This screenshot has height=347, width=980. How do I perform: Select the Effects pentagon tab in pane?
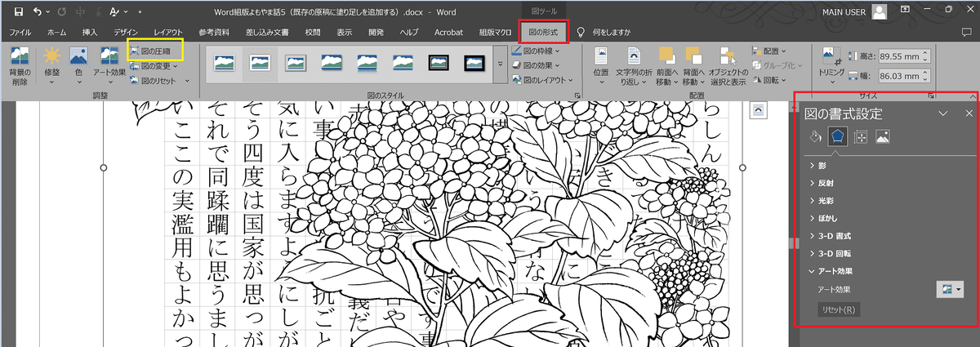[x=837, y=137]
